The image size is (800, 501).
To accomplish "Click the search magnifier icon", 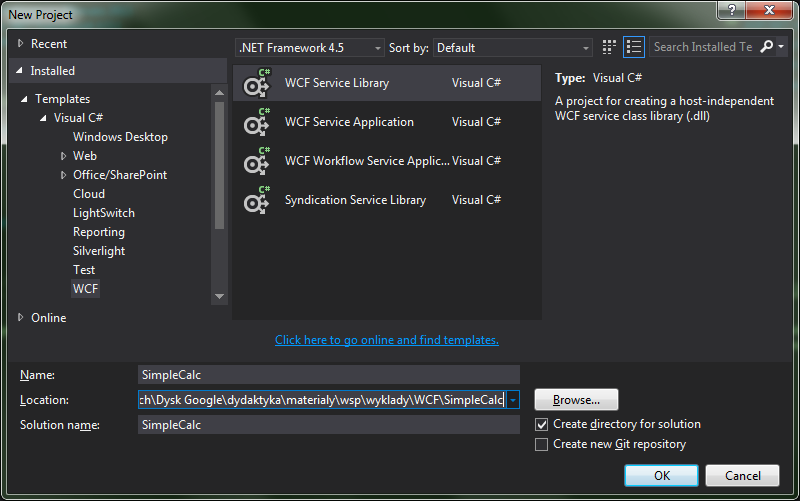I will coord(766,47).
